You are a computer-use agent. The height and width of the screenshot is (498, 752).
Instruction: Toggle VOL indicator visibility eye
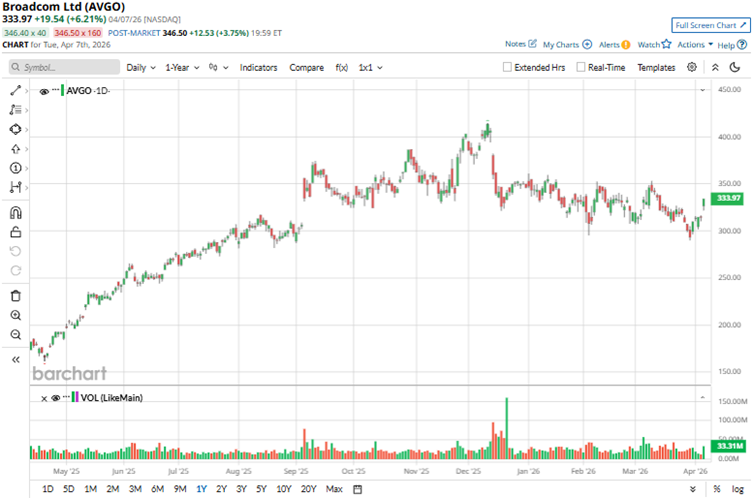click(56, 398)
